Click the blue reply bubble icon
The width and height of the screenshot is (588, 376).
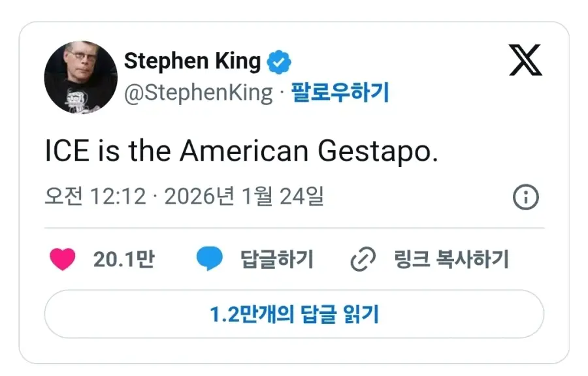[210, 260]
